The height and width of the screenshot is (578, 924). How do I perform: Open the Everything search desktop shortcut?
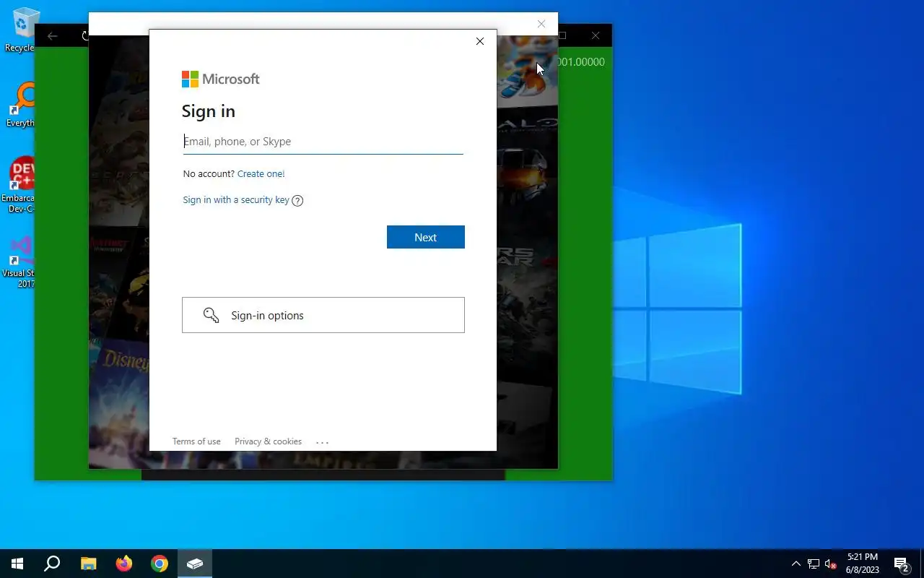pos(22,105)
